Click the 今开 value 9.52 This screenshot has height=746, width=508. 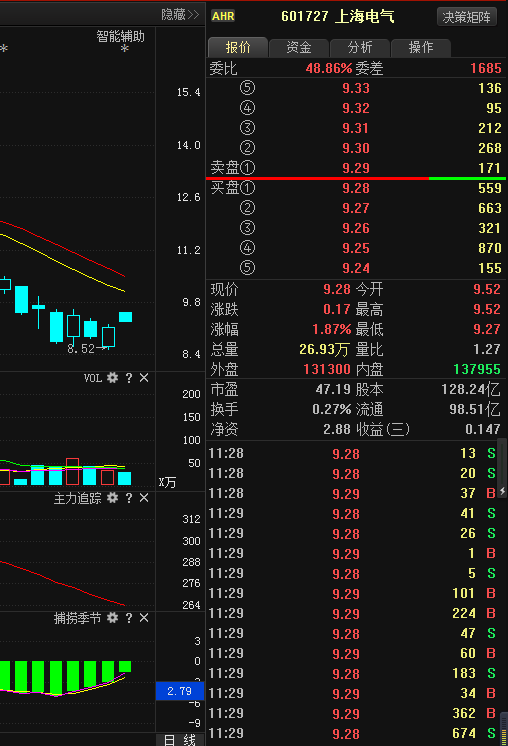click(x=487, y=289)
